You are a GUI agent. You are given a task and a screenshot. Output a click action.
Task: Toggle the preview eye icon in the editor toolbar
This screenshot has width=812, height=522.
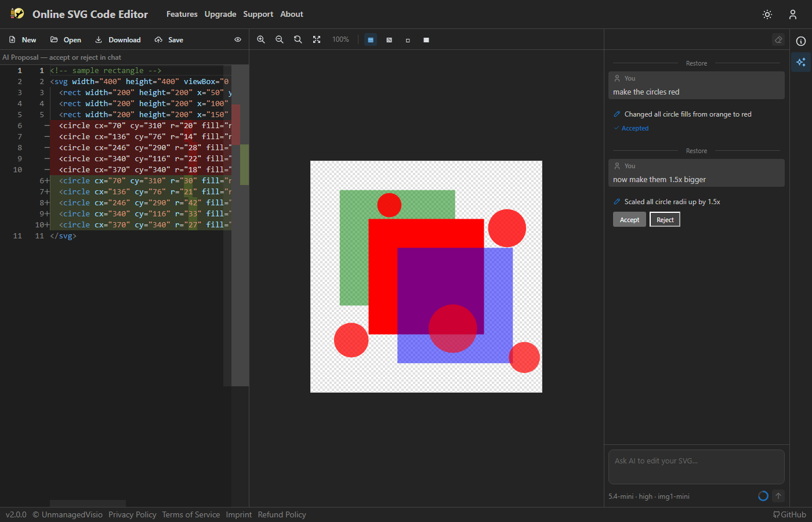(238, 39)
